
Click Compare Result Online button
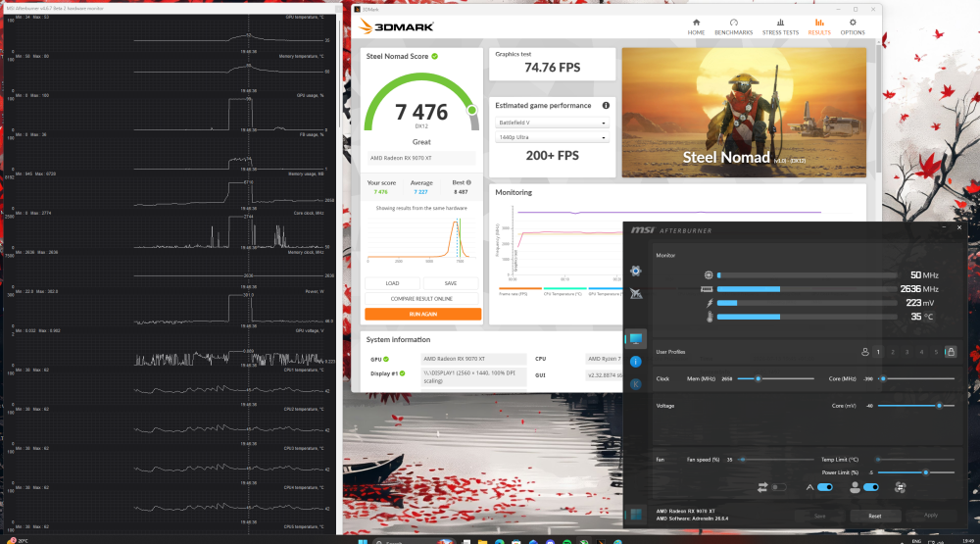[421, 299]
